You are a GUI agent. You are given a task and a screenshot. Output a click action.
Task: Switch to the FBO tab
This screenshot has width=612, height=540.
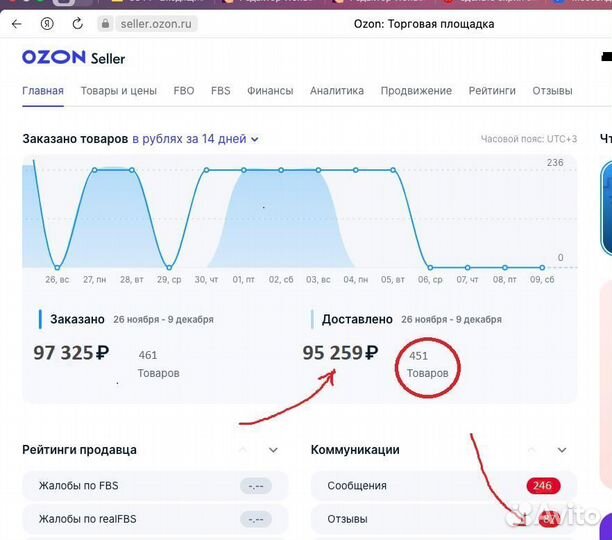pos(184,91)
